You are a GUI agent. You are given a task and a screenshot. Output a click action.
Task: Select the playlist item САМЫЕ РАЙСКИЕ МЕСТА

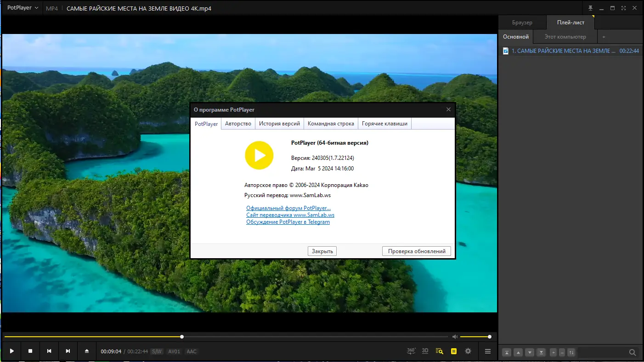[x=571, y=51]
